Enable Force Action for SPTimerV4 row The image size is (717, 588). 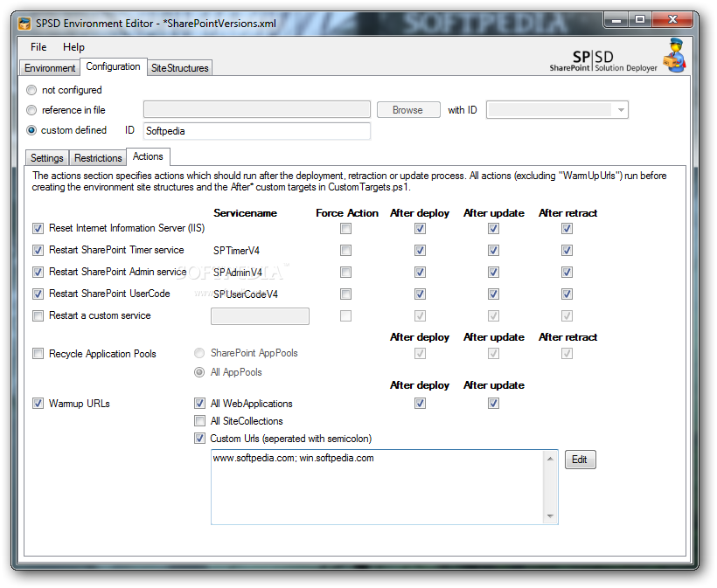coord(345,251)
